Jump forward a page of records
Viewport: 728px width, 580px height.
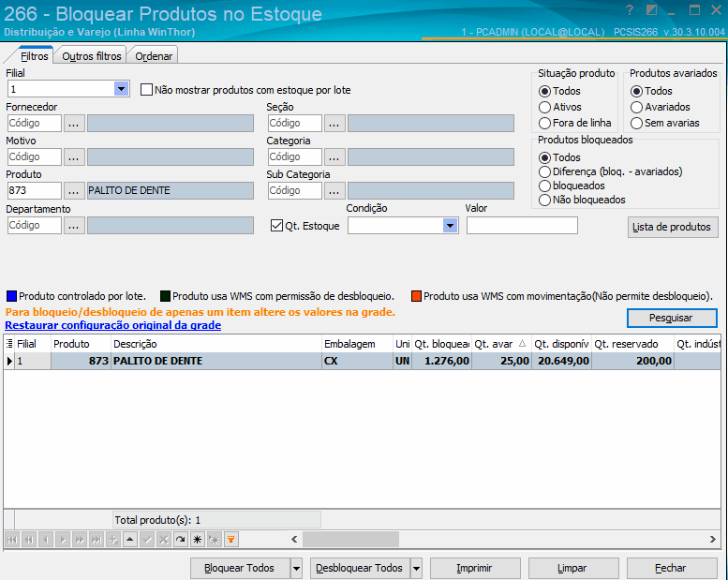click(80, 540)
